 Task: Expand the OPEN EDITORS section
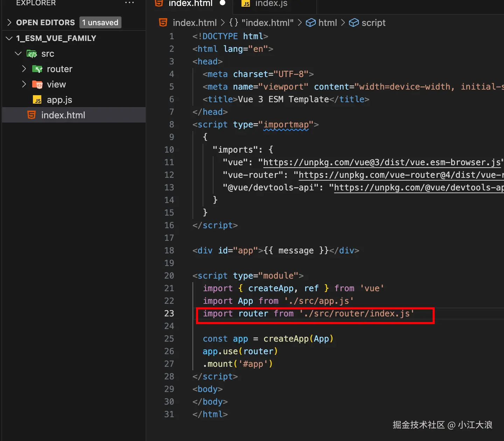click(9, 23)
